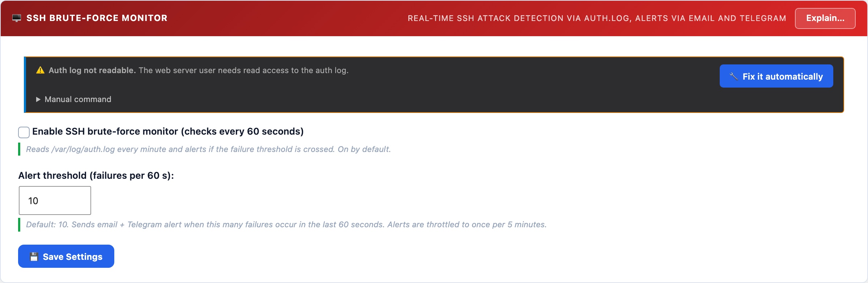
Task: Click the hint text mentioning /var/log/auth.log
Action: pos(208,149)
